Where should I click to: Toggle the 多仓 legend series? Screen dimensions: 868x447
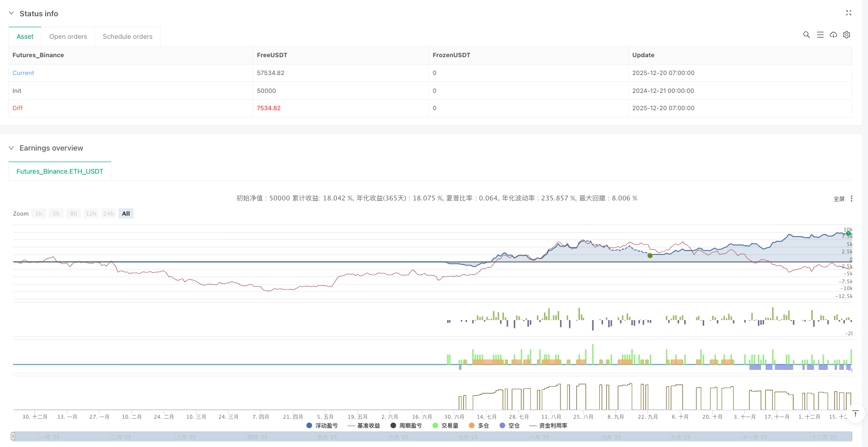coord(479,425)
